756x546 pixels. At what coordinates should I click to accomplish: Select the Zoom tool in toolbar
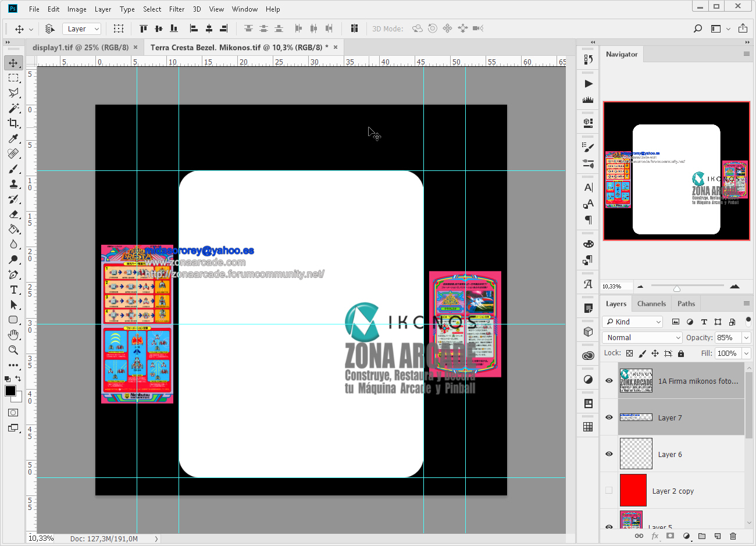coord(13,350)
